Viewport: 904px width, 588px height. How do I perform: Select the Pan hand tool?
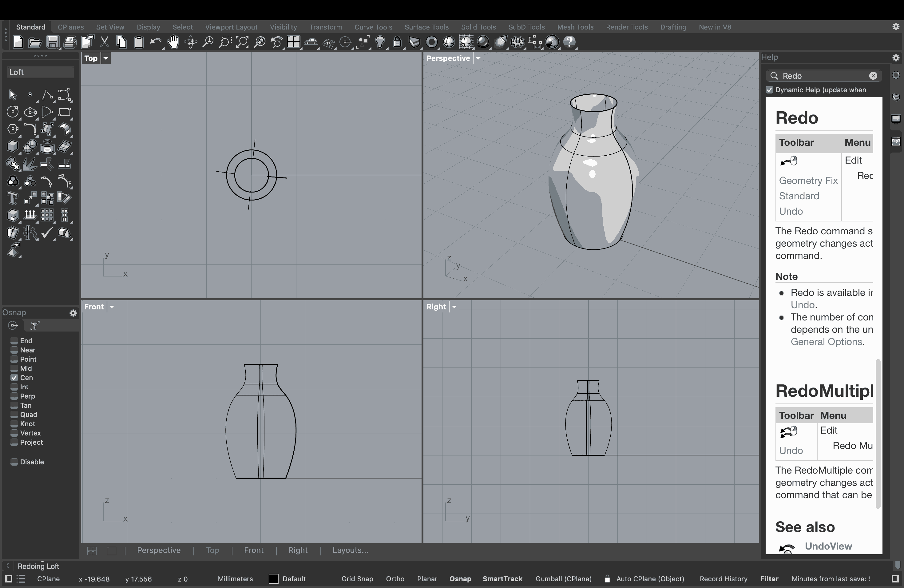click(x=173, y=42)
